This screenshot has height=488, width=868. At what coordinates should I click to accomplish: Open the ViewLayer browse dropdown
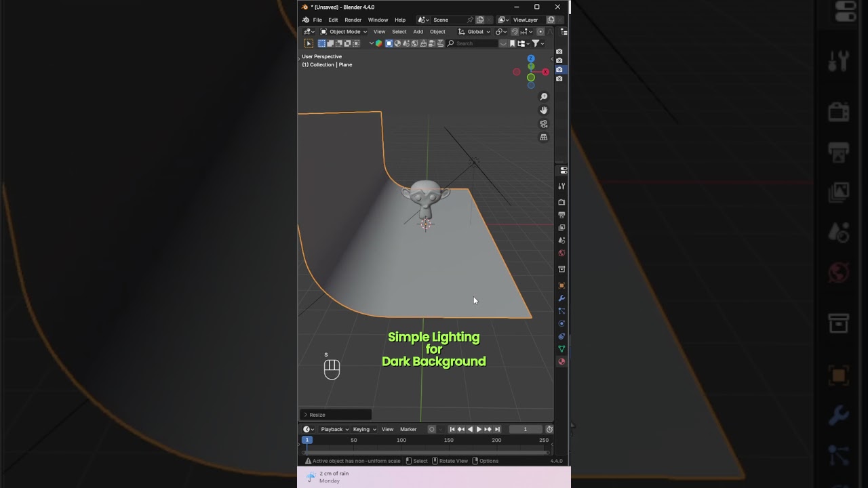503,20
